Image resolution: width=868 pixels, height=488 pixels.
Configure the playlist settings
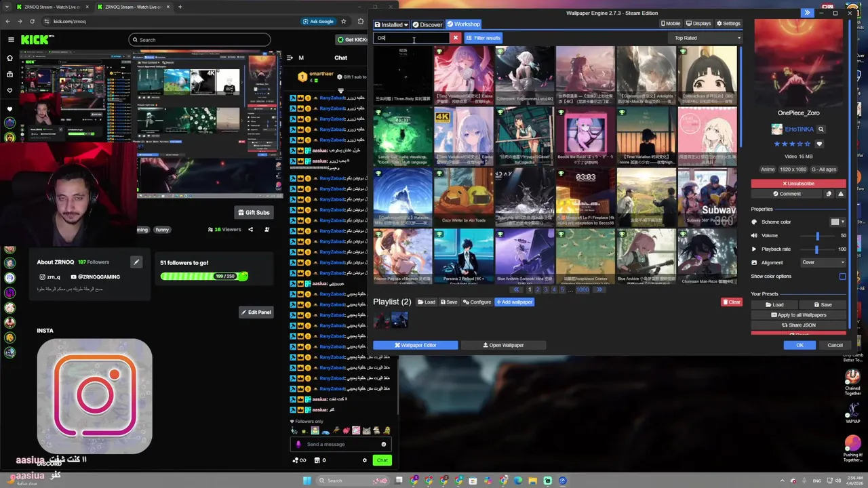(x=477, y=302)
